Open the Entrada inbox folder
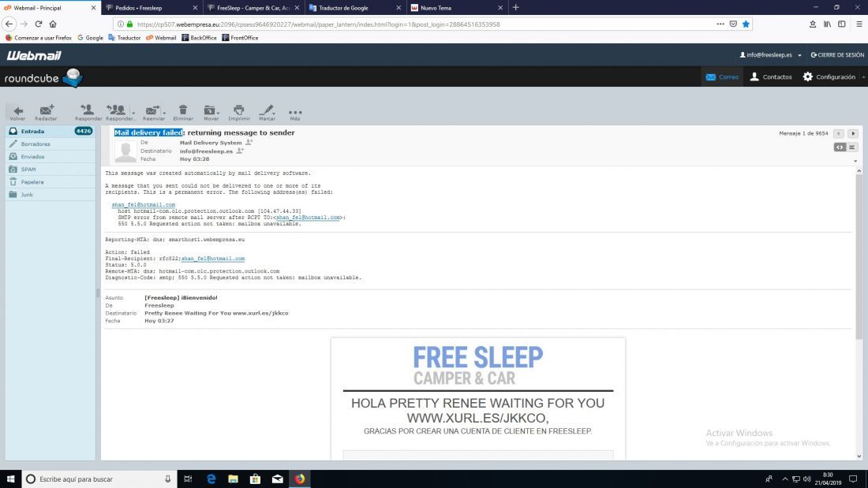This screenshot has height=488, width=868. tap(50, 131)
